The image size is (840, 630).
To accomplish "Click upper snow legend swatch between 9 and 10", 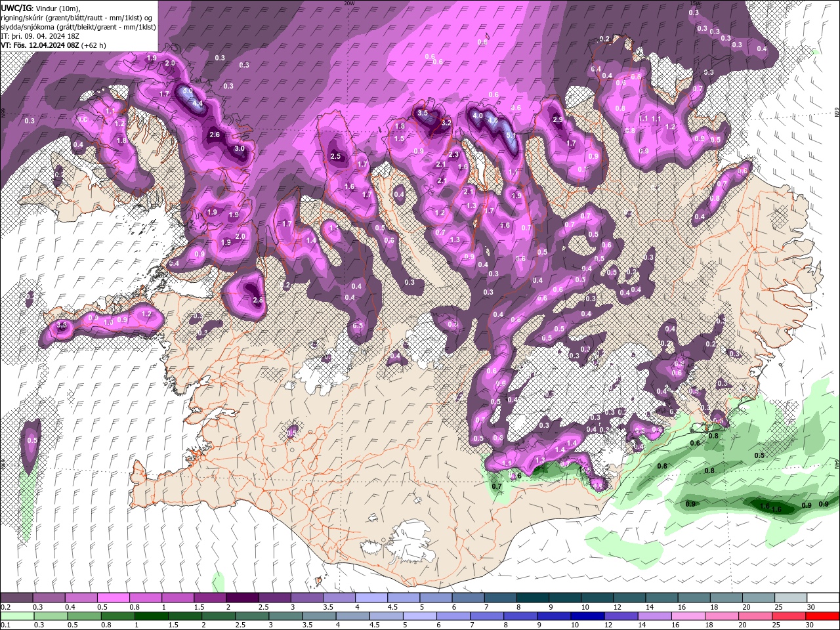I will (564, 597).
